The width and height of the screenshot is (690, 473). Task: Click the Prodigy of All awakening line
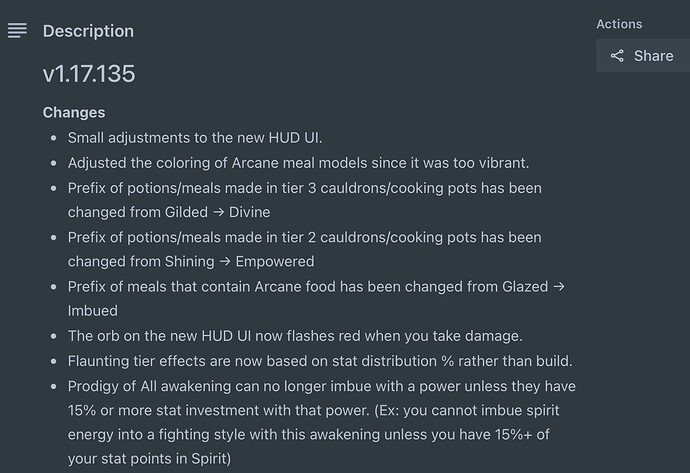coord(322,422)
